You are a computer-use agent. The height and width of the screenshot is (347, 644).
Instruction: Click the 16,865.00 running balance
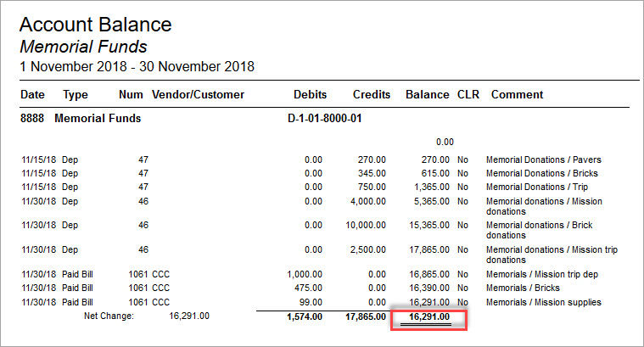coord(429,274)
